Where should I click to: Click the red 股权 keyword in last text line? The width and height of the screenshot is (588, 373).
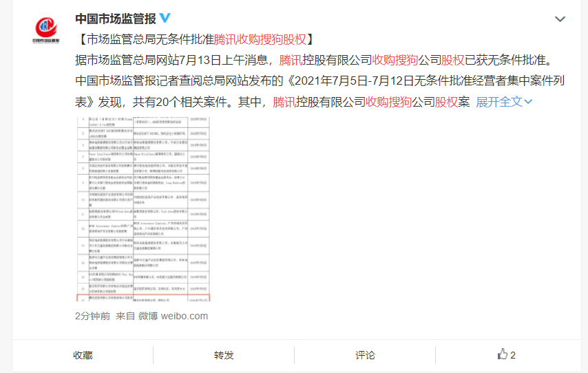[x=446, y=102]
